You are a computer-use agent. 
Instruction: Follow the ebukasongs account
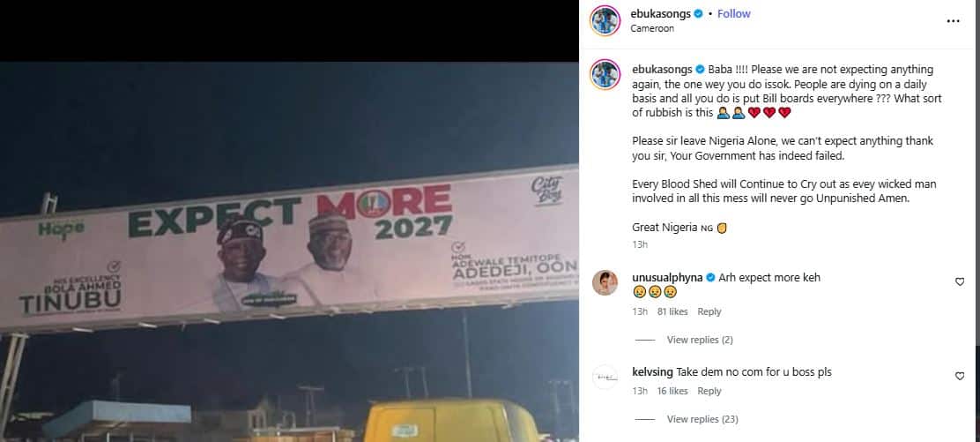tap(733, 14)
